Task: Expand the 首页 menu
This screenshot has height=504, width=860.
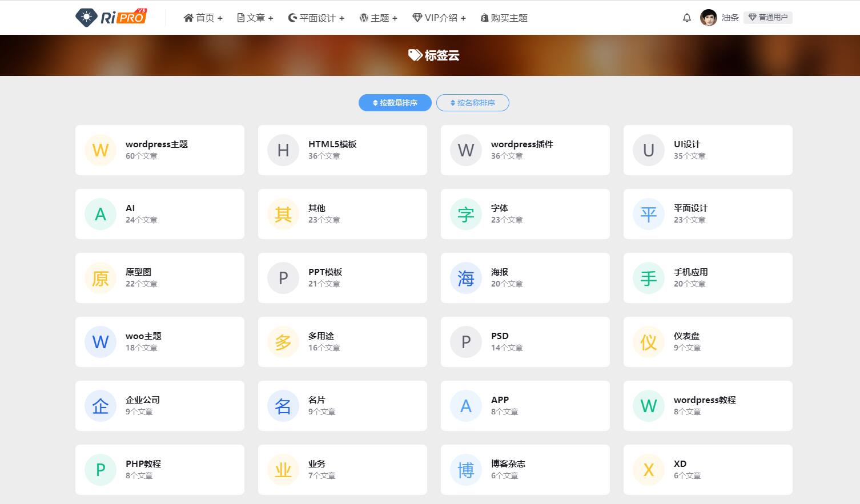Action: (203, 18)
